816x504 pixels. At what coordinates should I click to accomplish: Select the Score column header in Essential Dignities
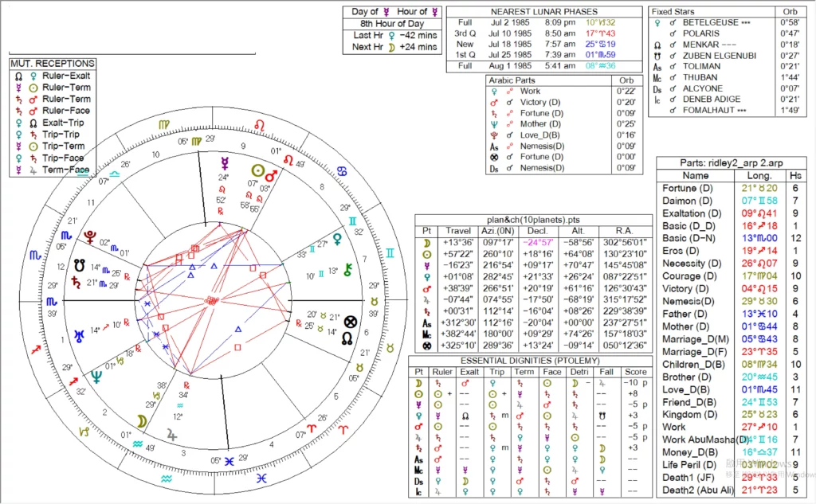point(635,372)
